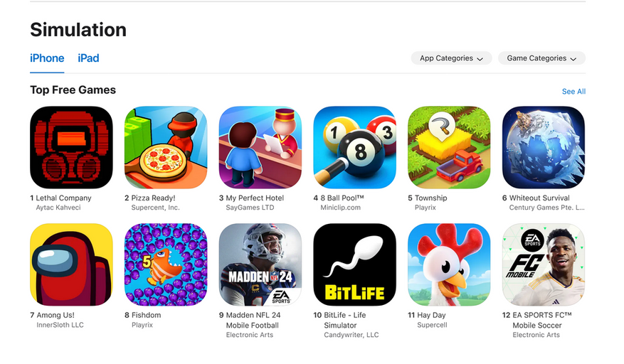Switch to the iPad tab
Image resolution: width=624 pixels, height=364 pixels.
(x=88, y=58)
